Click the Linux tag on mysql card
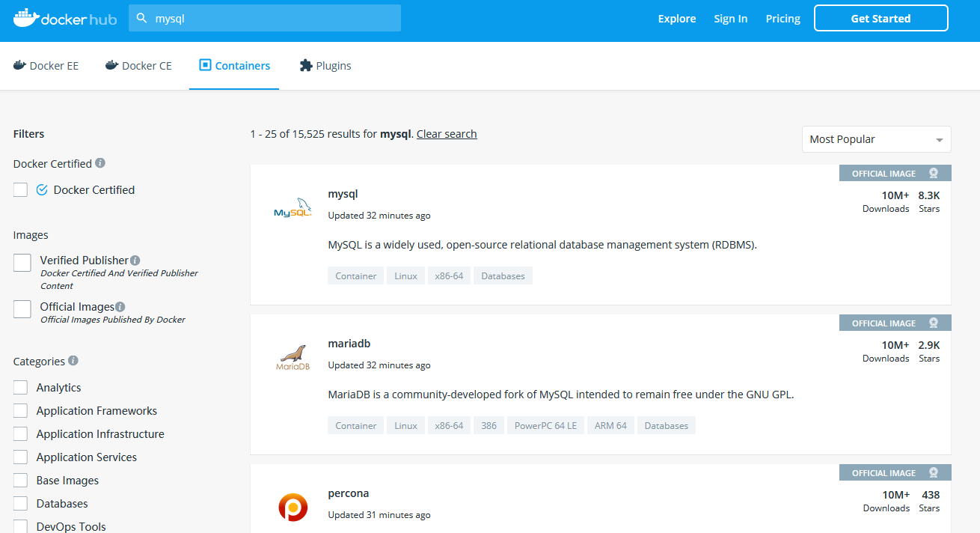Screen dimensions: 980x533 click(406, 276)
